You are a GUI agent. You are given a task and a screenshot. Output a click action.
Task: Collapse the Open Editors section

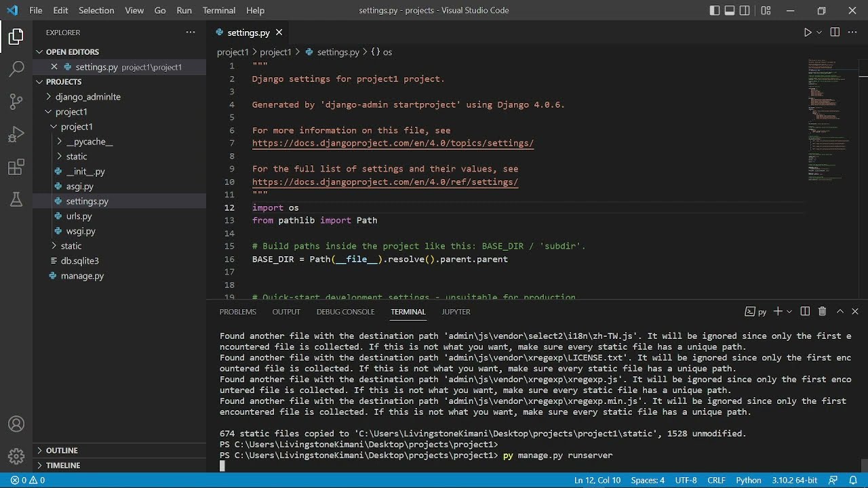[x=119, y=52]
